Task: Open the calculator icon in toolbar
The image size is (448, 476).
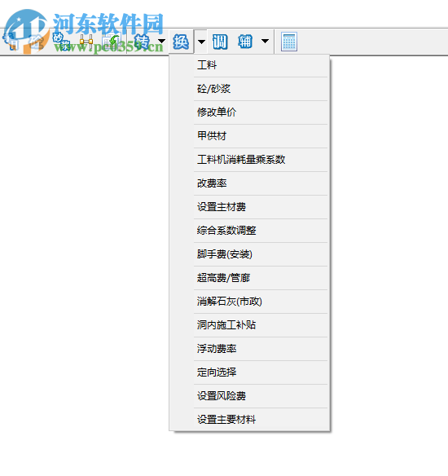Action: (289, 42)
